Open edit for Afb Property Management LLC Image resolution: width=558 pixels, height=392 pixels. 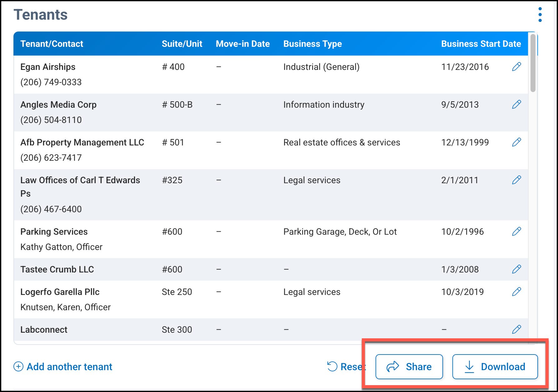pos(516,142)
